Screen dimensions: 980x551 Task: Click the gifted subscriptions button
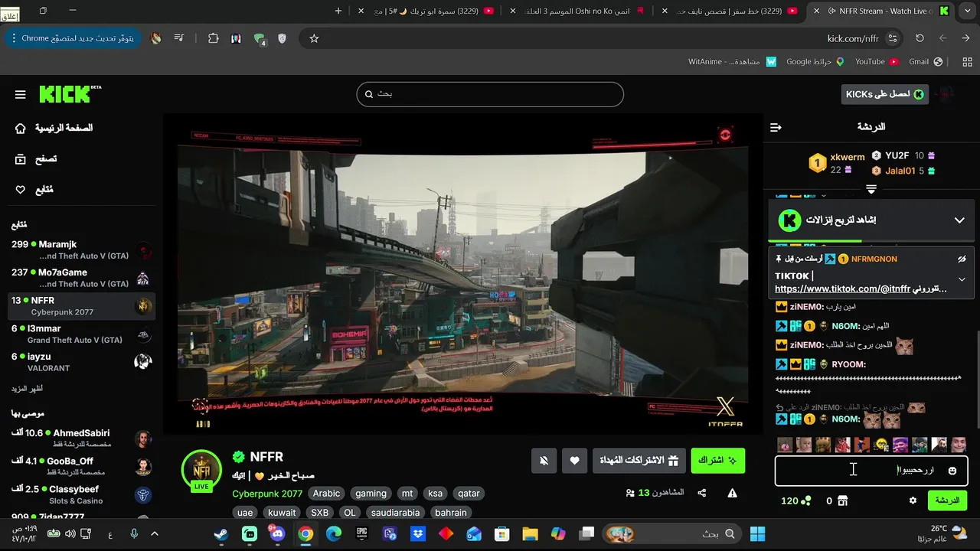click(639, 461)
